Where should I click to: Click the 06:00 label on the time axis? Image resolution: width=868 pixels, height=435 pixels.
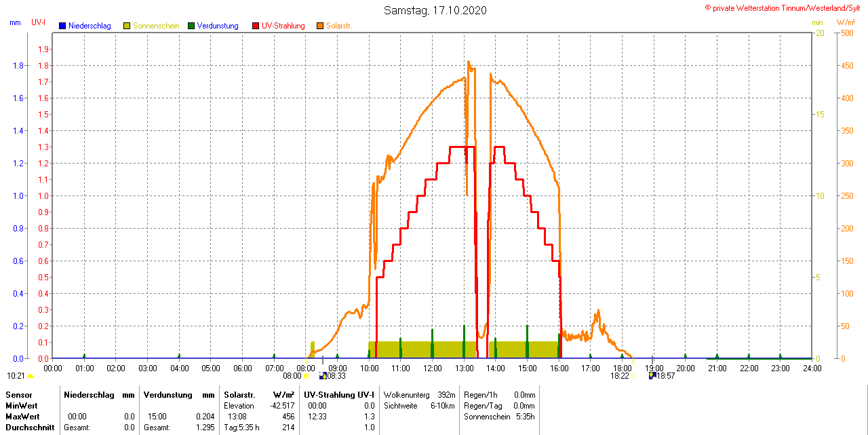(x=243, y=368)
